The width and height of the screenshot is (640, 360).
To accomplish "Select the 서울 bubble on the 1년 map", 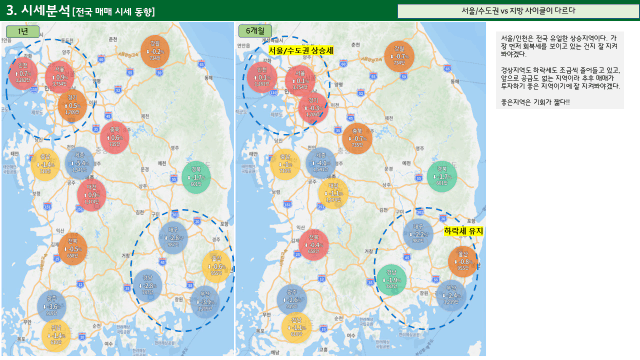I will coord(60,77).
